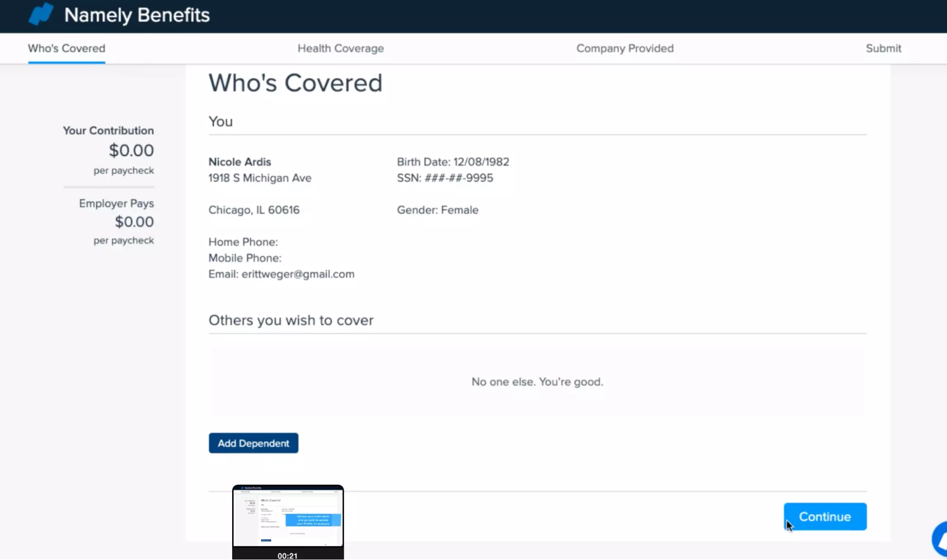
Task: Click the 'No one else. You're good.' message
Action: point(537,381)
